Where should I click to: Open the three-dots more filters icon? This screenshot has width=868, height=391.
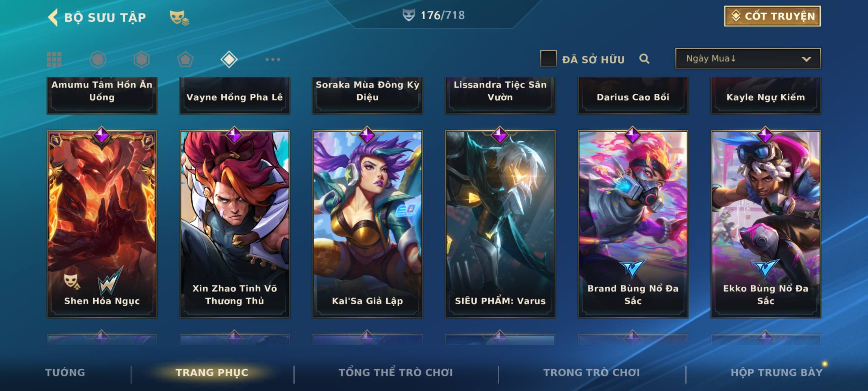tap(273, 59)
